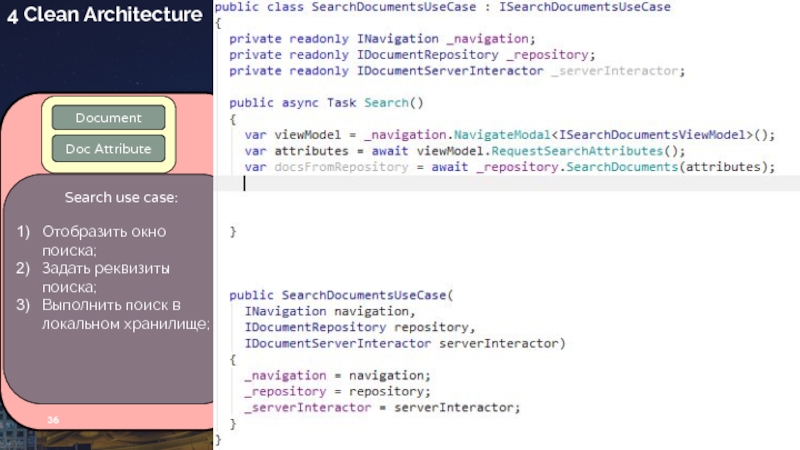Place cursor on the empty highlighted code line
Screen dimensions: 800x450
click(507, 183)
